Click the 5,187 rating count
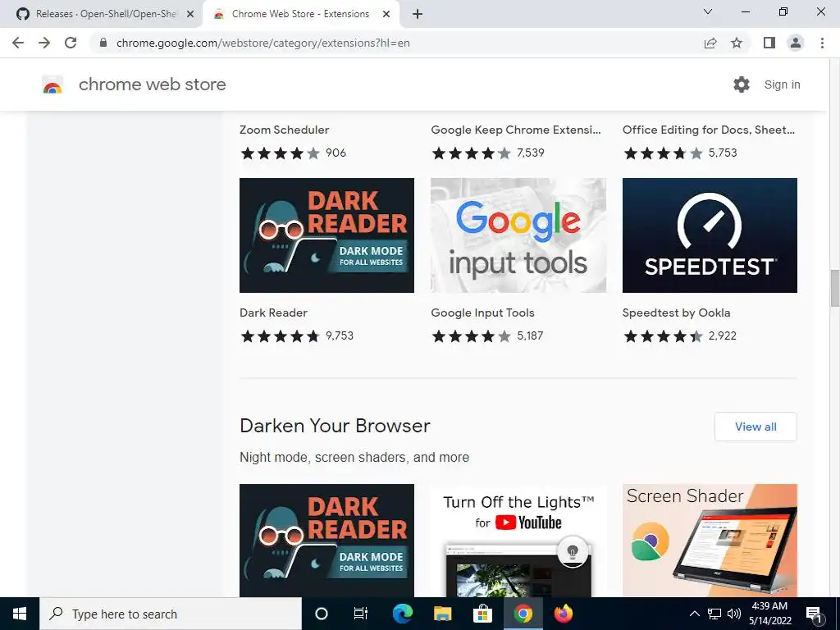Image resolution: width=840 pixels, height=630 pixels. (x=531, y=336)
